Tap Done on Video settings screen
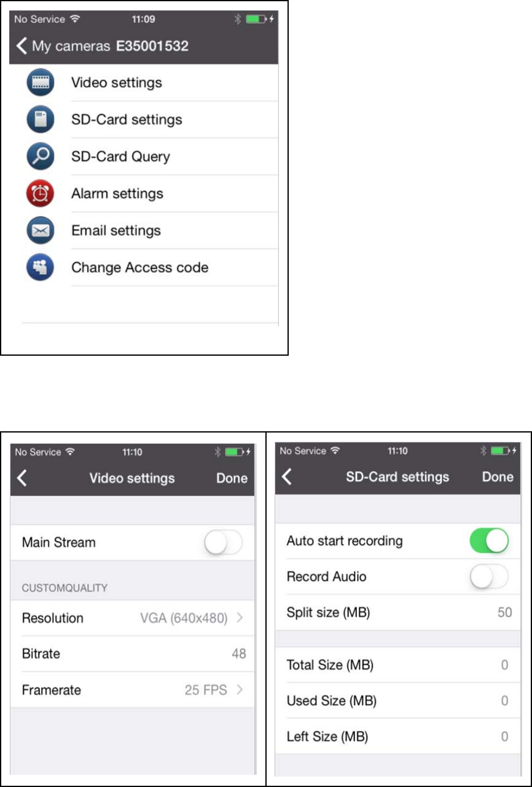The height and width of the screenshot is (787, 532). point(232,479)
